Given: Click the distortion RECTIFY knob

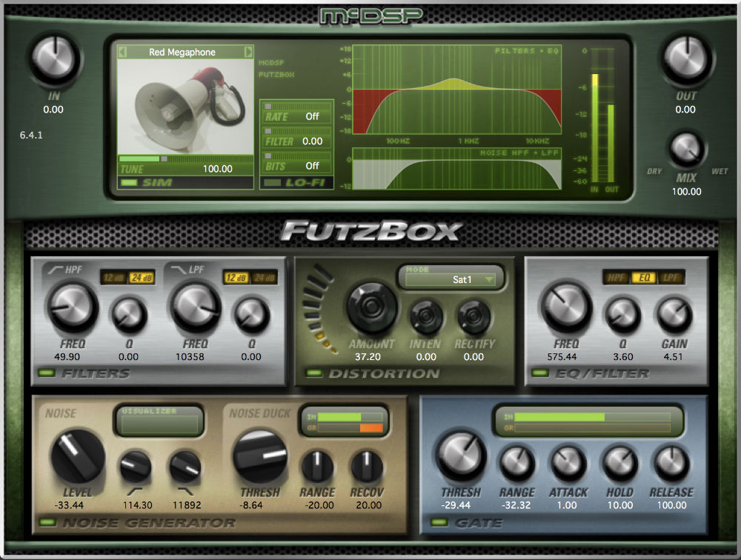Looking at the screenshot, I should 474,317.
